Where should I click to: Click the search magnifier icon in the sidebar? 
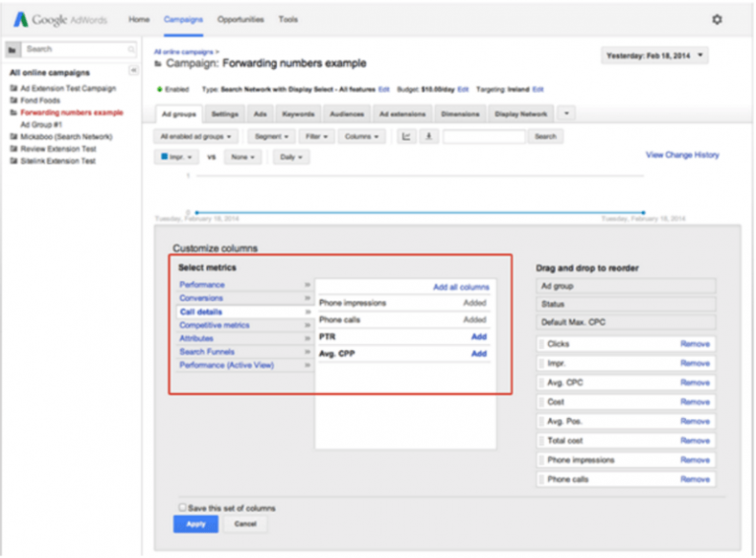pyautogui.click(x=131, y=49)
